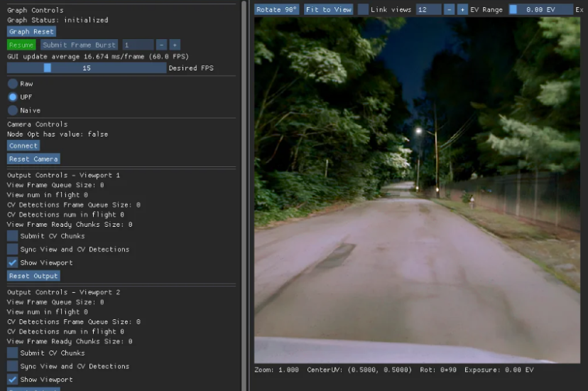
Task: Enable Sync View and CV Detections Viewport 1
Action: [x=12, y=249]
